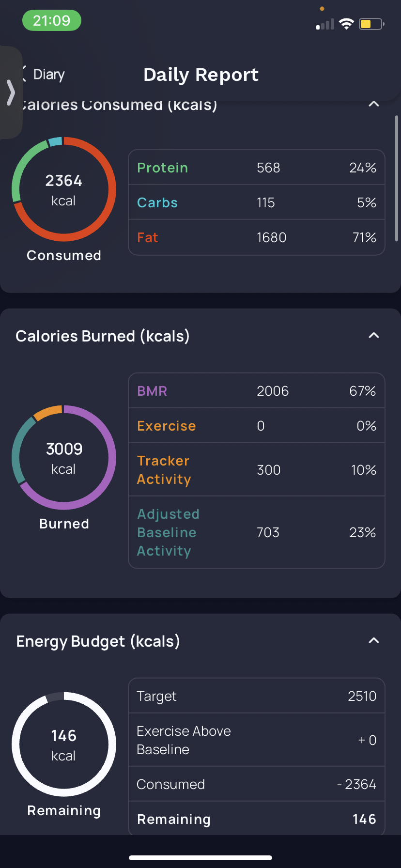This screenshot has height=868, width=401.
Task: Tap the Tracker Activity row
Action: (257, 469)
